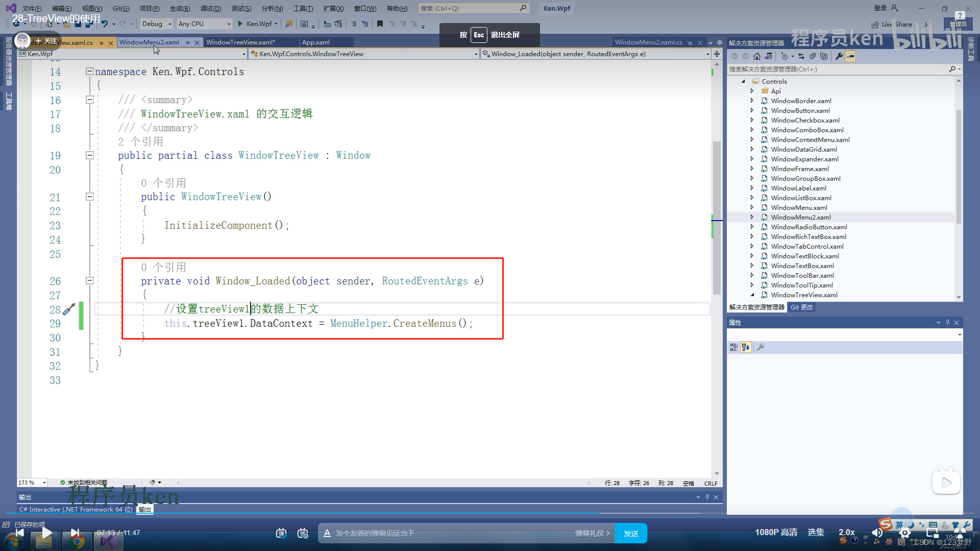Click the Alphabetical sort icon in Properties panel
Image resolution: width=980 pixels, height=551 pixels.
(x=746, y=347)
